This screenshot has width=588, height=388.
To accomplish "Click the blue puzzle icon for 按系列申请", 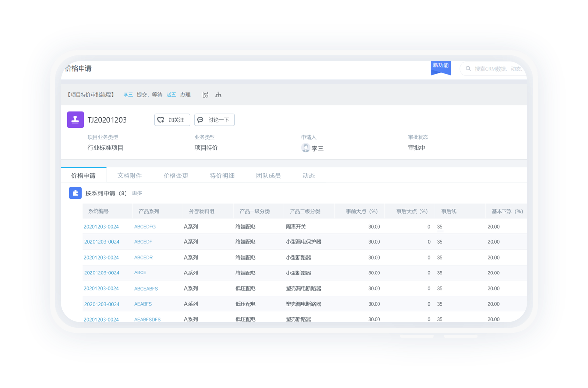I will pos(75,193).
